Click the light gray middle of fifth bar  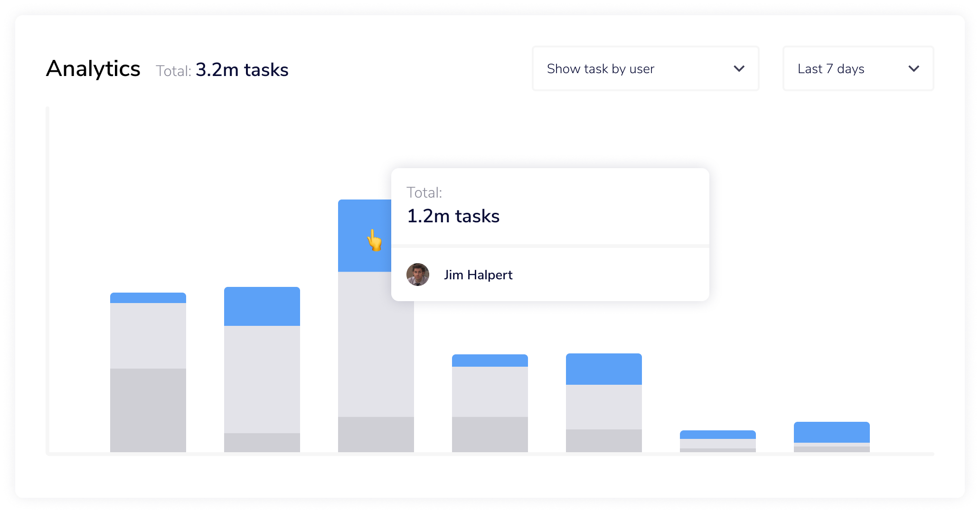604,407
